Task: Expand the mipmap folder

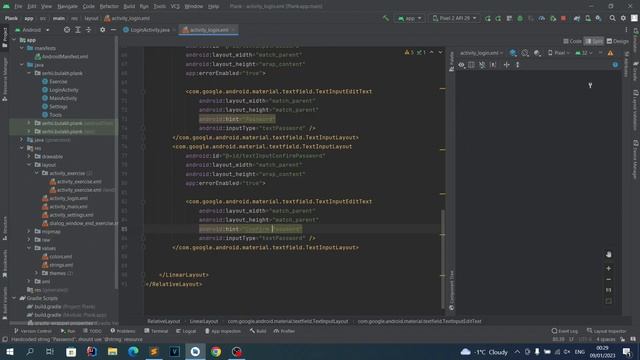Action: point(29,231)
